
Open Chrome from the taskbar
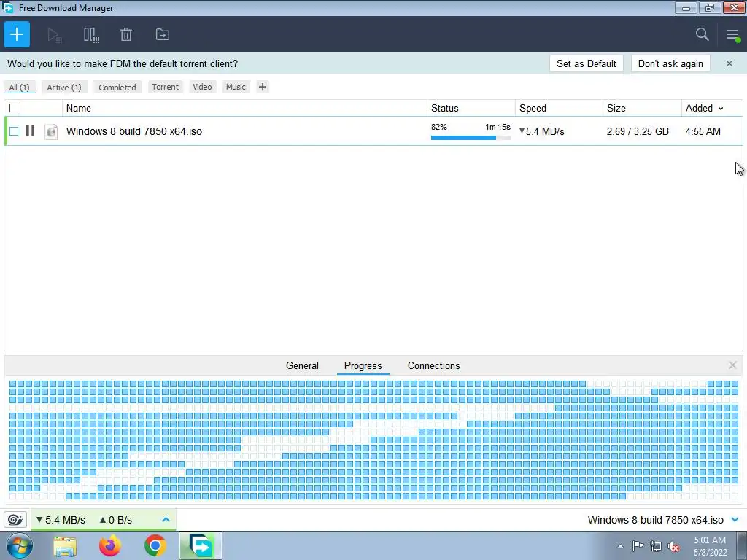coord(155,545)
